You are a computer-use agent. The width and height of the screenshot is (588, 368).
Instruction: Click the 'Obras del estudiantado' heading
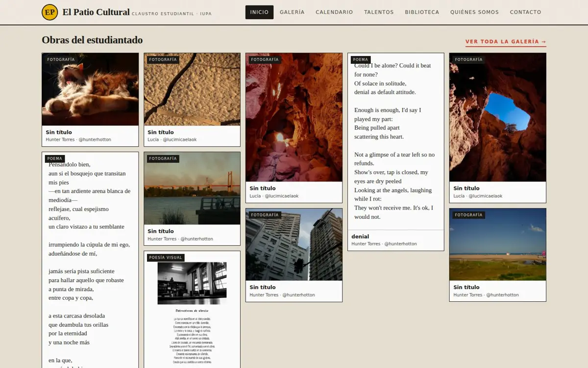tap(92, 40)
